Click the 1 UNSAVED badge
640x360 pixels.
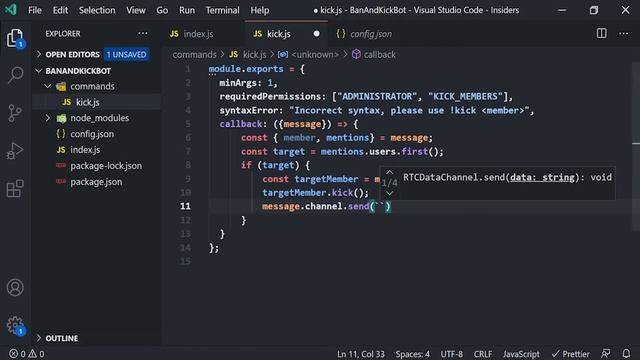pyautogui.click(x=127, y=54)
